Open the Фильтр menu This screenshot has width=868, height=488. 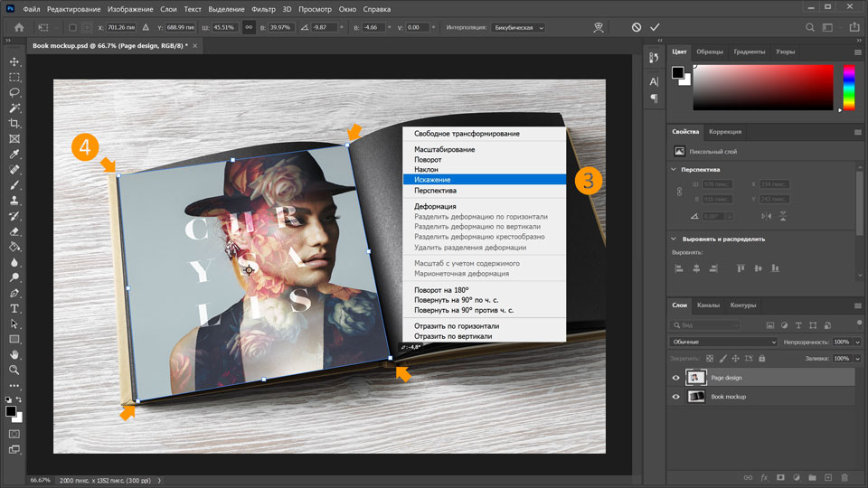(x=263, y=9)
